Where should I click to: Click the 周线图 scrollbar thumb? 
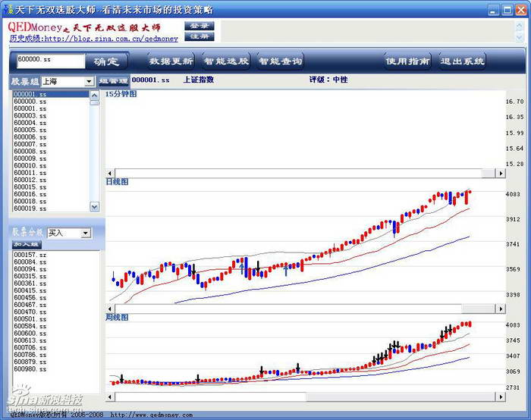(401, 396)
